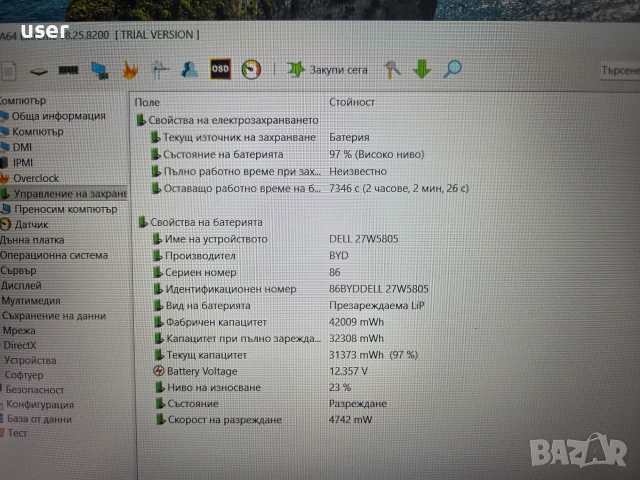Expand Дънна платка category
This screenshot has width=640, height=480.
pyautogui.click(x=32, y=240)
